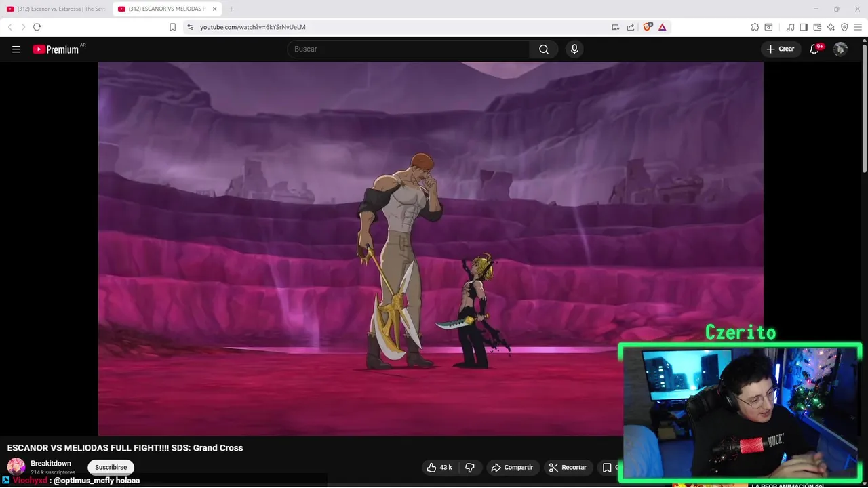Click the youtube.com address bar URL
The image size is (868, 488).
click(253, 27)
